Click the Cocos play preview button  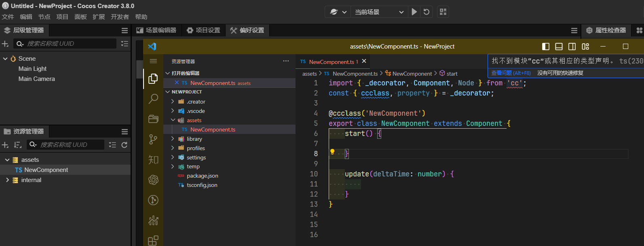click(x=414, y=12)
